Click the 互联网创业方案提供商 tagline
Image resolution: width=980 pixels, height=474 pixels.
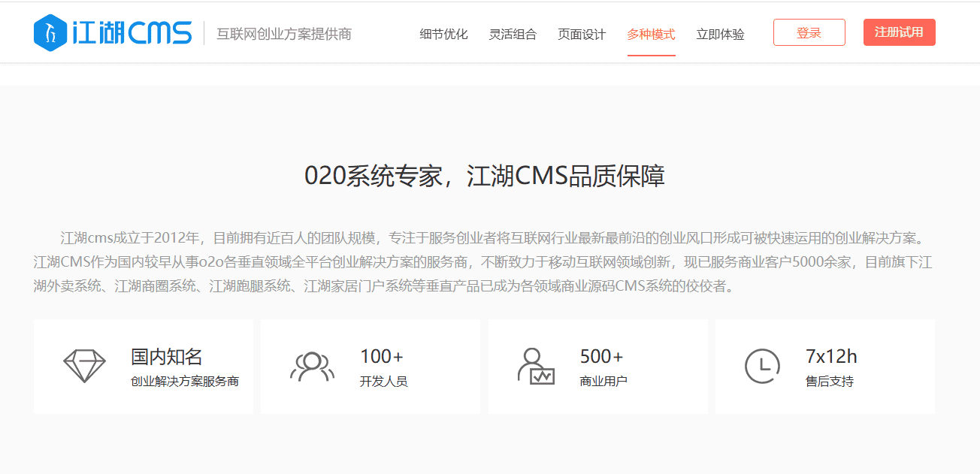pos(284,34)
